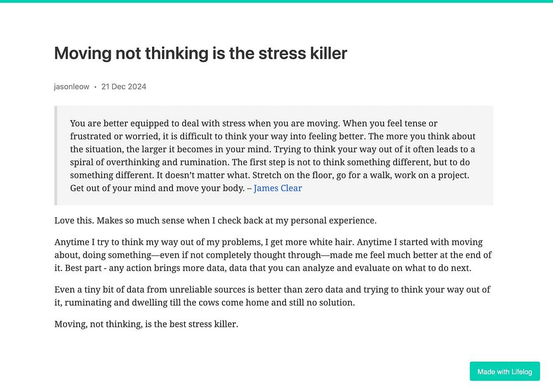Click the 21 Dec 2024 post date

(x=124, y=86)
